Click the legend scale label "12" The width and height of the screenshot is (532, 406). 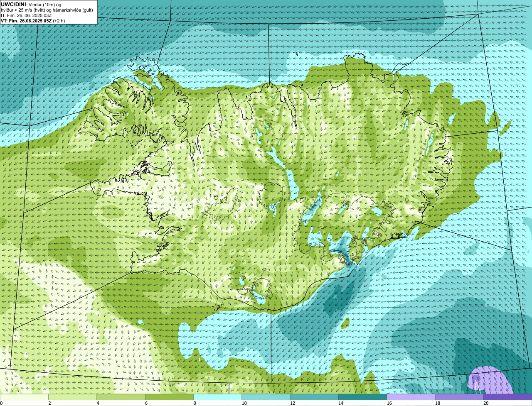coord(293,403)
